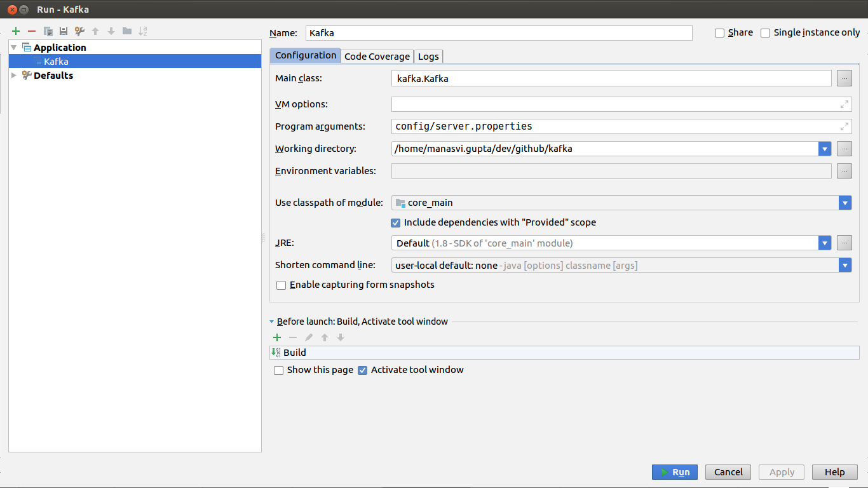Add a before launch task
This screenshot has width=868, height=488.
coord(277,337)
